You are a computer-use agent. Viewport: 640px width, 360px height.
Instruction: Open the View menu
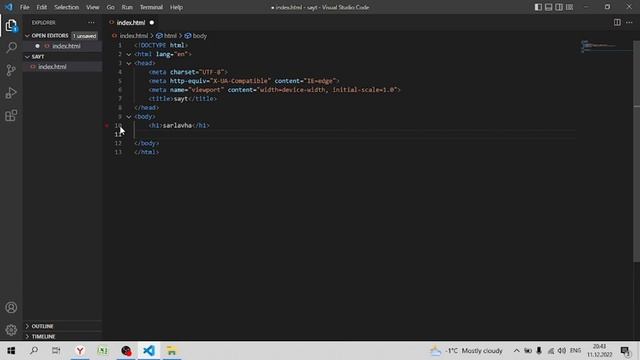(x=93, y=7)
